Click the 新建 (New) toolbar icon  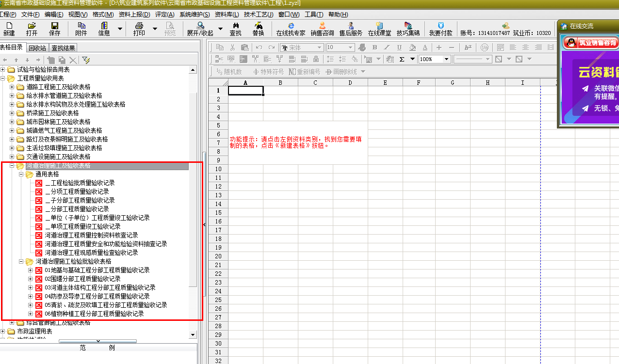click(x=9, y=29)
